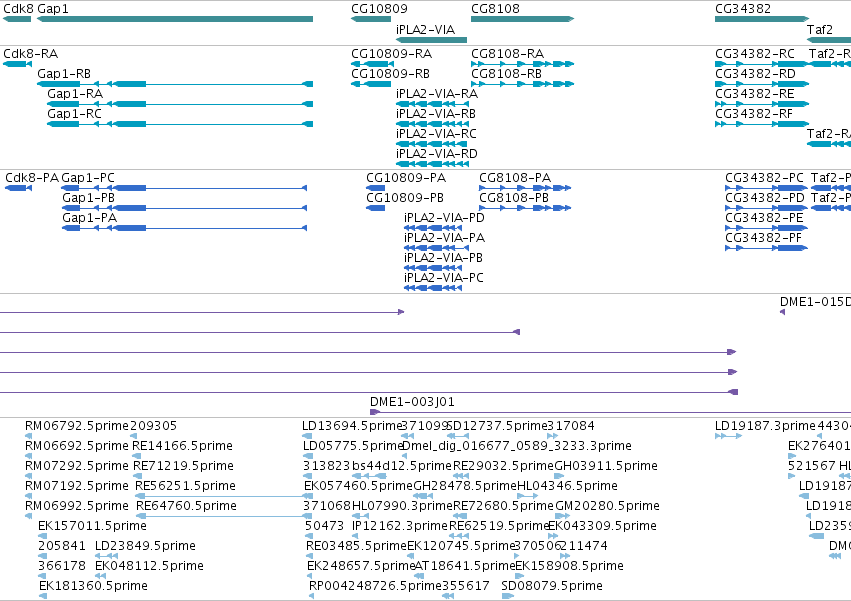The width and height of the screenshot is (851, 601).
Task: Select protein iPLA2-VIA-PC
Action: coord(444,278)
